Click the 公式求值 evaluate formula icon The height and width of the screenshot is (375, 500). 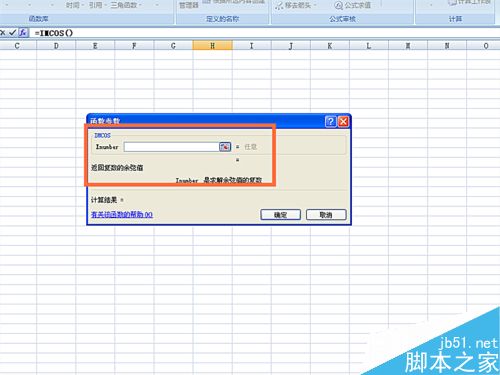coord(339,5)
